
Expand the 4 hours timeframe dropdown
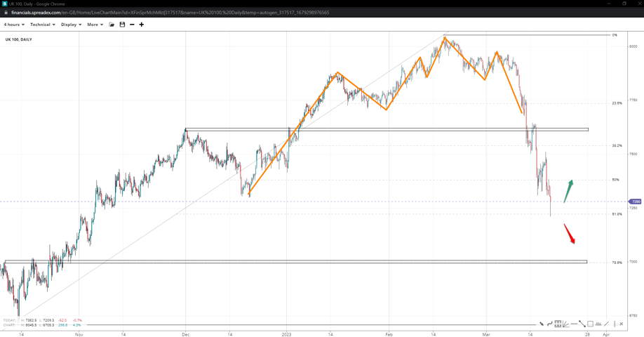click(x=14, y=25)
